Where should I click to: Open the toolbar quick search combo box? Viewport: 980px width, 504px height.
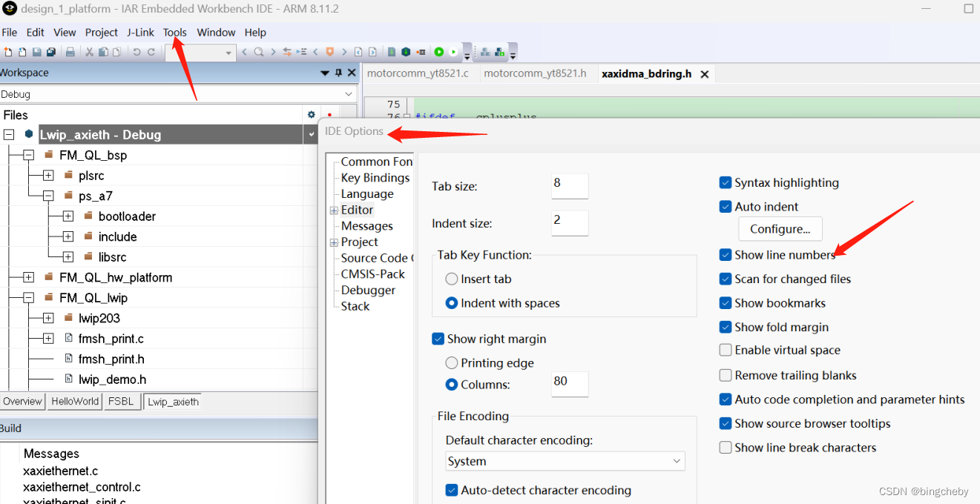pyautogui.click(x=200, y=52)
